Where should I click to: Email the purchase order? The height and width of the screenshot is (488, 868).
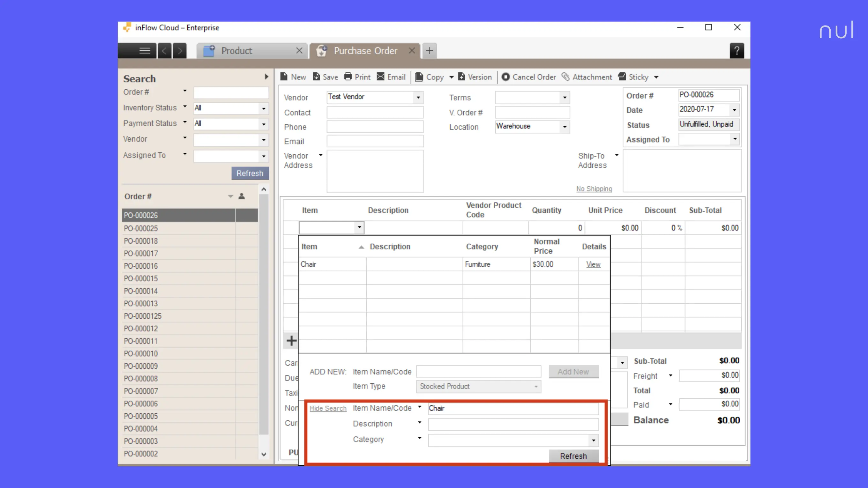click(x=391, y=77)
